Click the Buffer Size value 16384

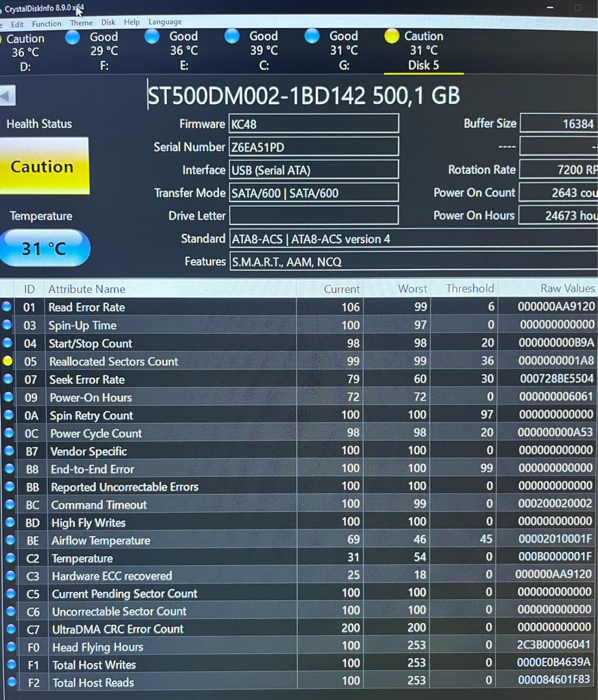click(559, 123)
